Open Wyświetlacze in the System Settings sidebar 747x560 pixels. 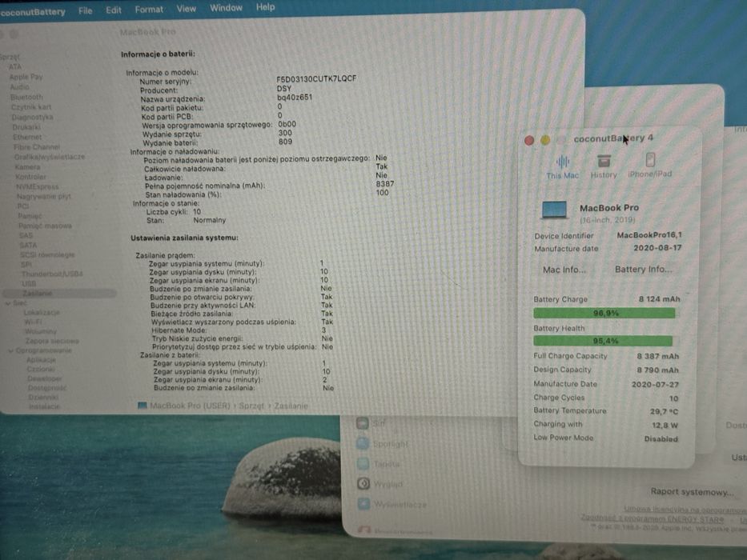point(392,504)
